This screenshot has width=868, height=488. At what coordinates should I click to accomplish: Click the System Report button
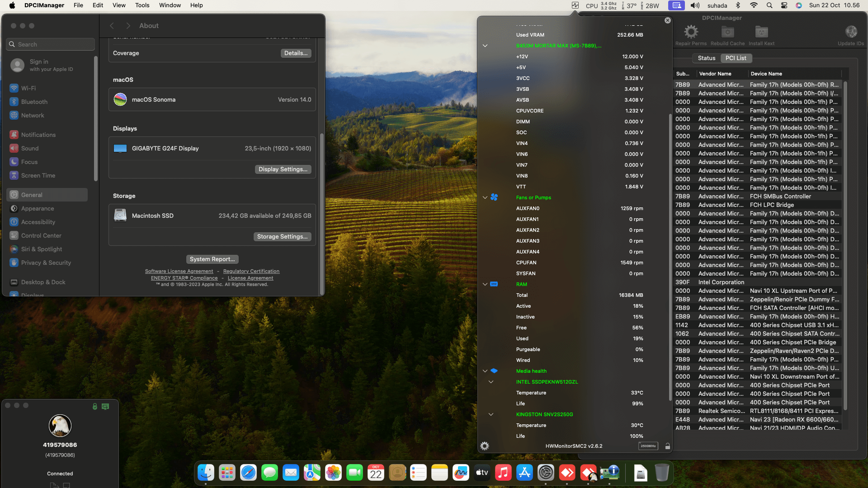(212, 259)
